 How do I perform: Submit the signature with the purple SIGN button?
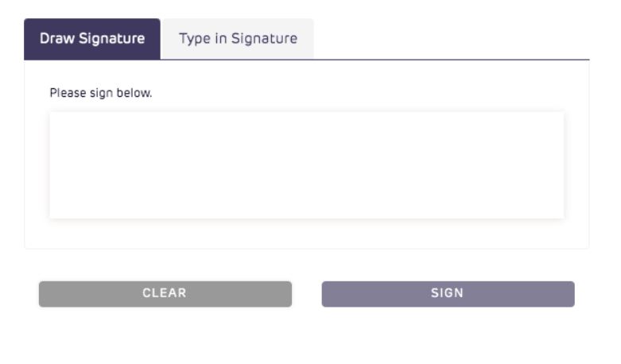click(448, 293)
